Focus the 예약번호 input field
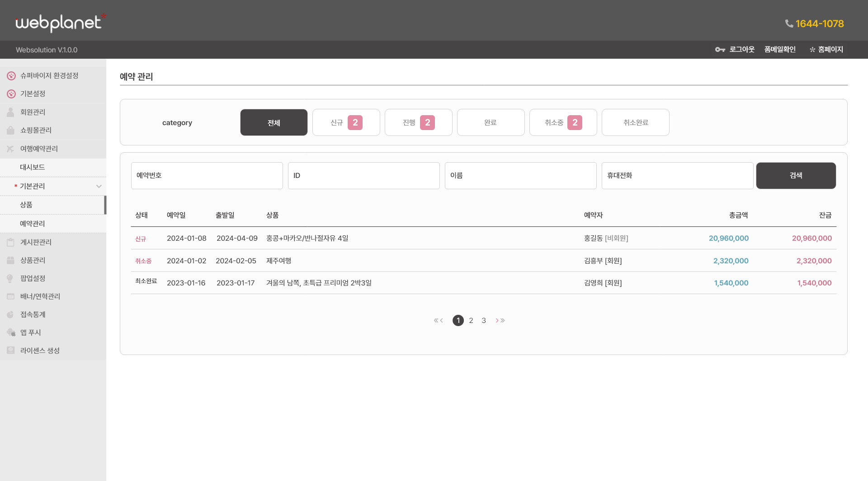 (x=207, y=176)
